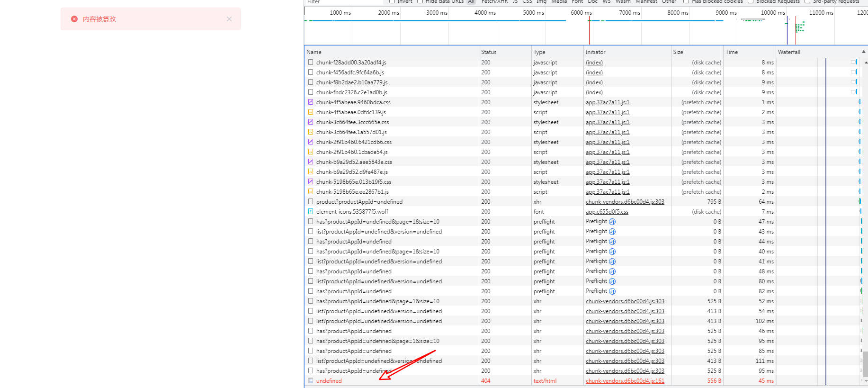The image size is (868, 388).
Task: Select the All request type filter
Action: [471, 1]
